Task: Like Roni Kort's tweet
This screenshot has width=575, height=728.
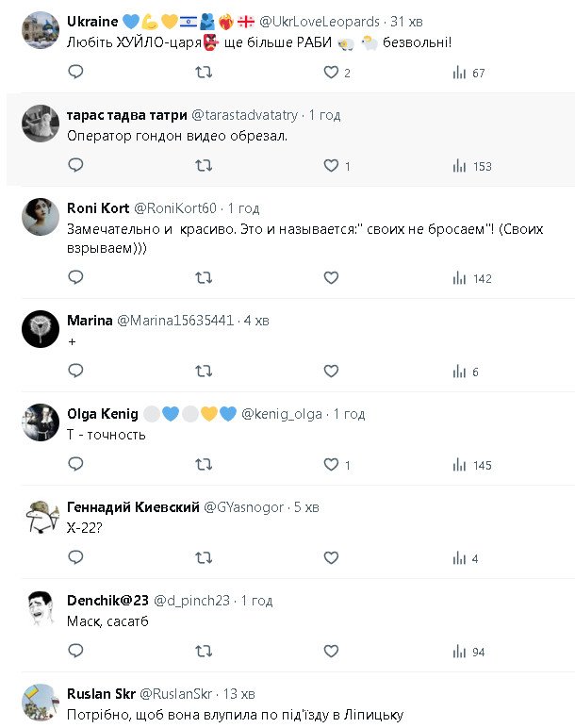Action: pyautogui.click(x=331, y=278)
